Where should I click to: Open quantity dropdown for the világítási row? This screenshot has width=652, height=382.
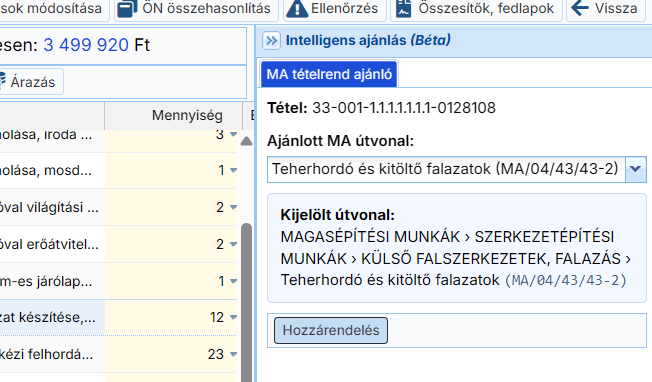pyautogui.click(x=233, y=207)
